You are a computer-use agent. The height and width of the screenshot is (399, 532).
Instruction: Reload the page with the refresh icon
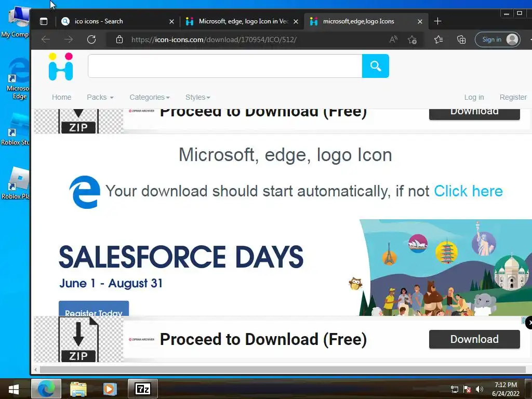pos(91,39)
